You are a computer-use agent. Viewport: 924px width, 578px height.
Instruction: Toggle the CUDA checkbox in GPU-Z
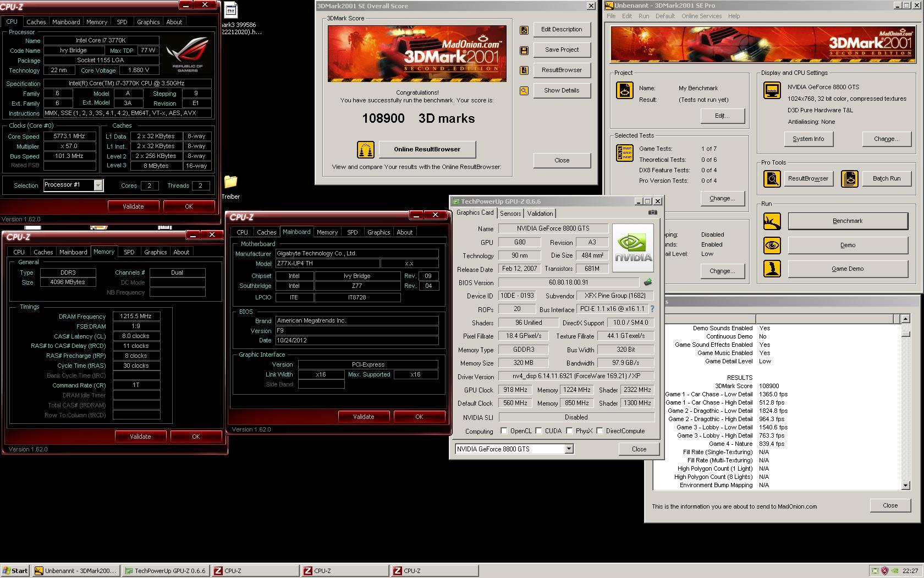tap(539, 431)
